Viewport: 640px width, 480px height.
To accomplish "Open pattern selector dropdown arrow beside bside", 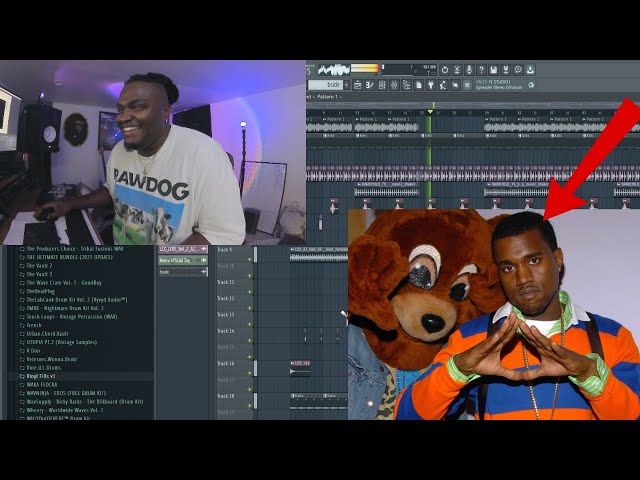I will [x=347, y=85].
